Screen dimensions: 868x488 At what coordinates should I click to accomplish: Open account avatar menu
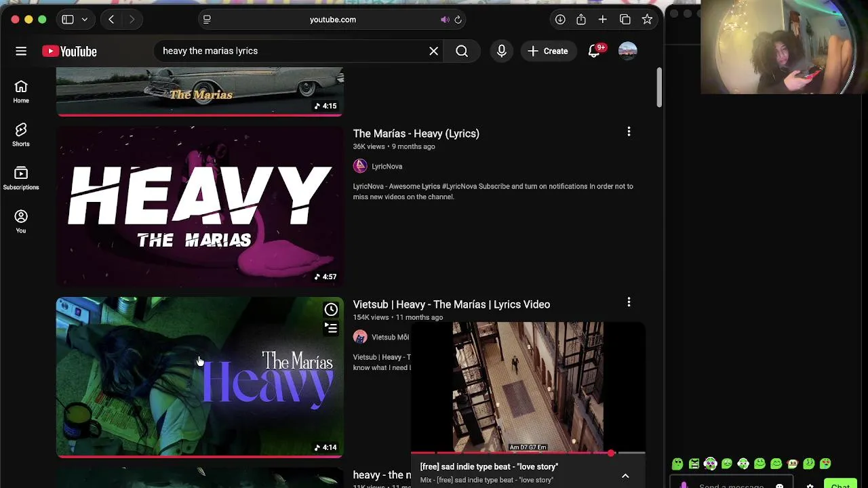[x=628, y=51]
